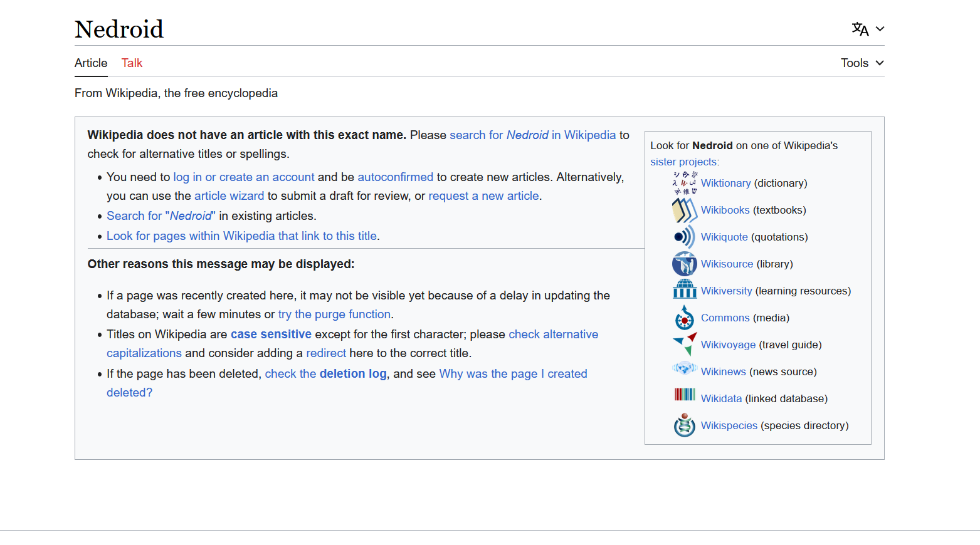Expand the Tools dropdown menu

click(863, 63)
